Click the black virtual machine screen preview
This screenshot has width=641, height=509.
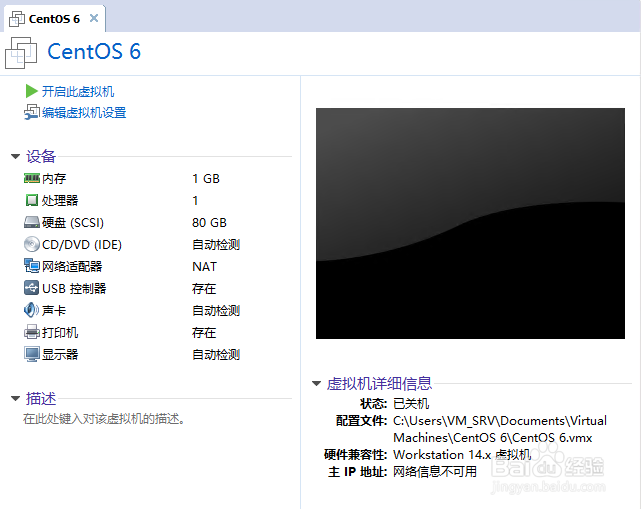pyautogui.click(x=470, y=223)
